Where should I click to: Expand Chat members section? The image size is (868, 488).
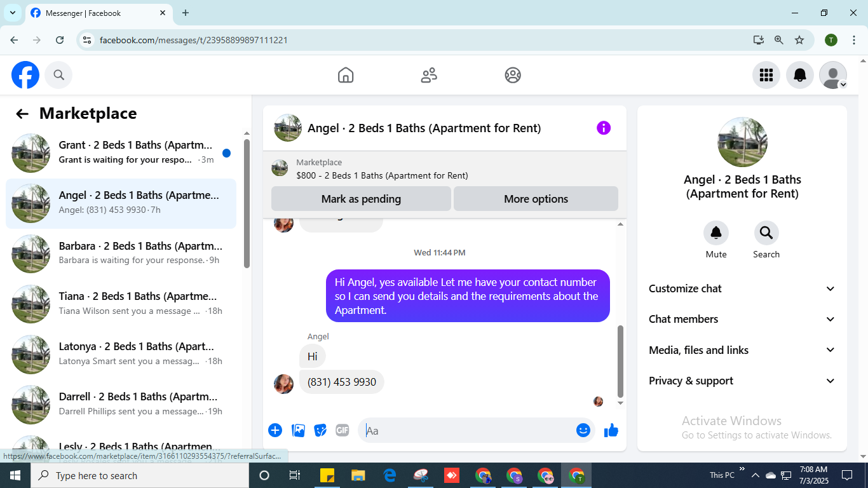742,319
